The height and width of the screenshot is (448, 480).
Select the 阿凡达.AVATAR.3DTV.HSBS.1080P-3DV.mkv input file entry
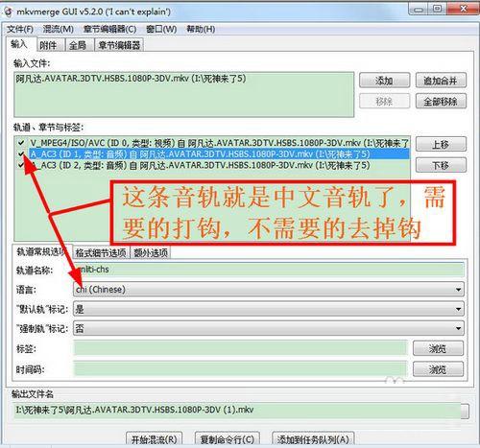(x=131, y=79)
